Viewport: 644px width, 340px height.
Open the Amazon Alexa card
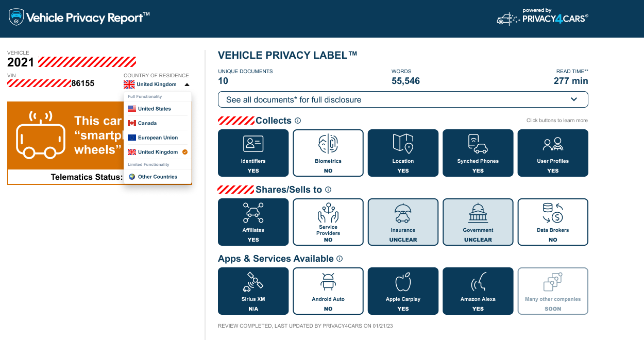pyautogui.click(x=478, y=291)
